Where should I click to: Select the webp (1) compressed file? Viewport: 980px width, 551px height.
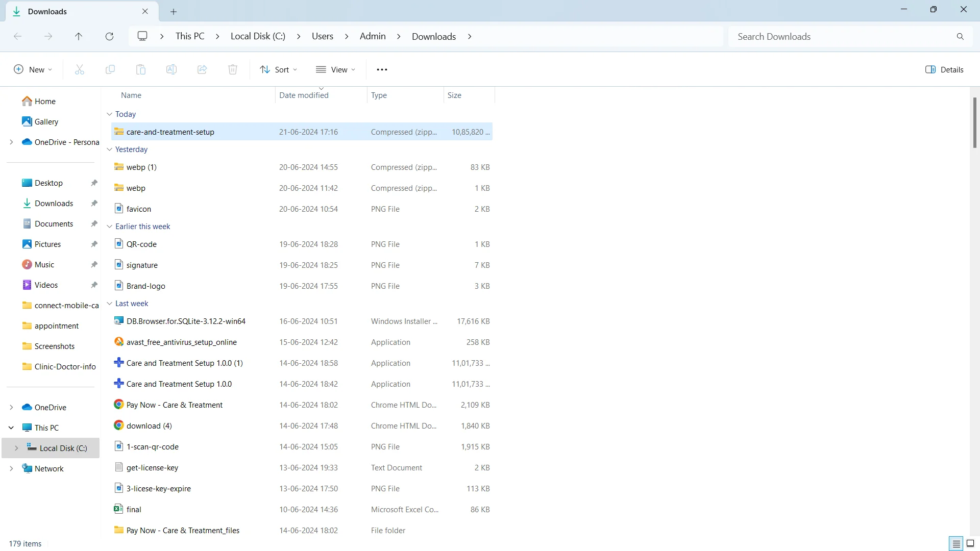click(302, 167)
